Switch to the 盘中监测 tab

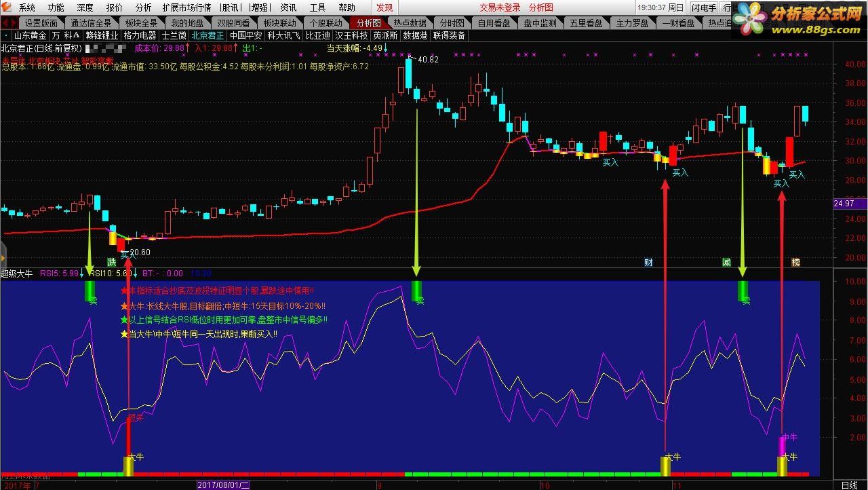click(540, 23)
